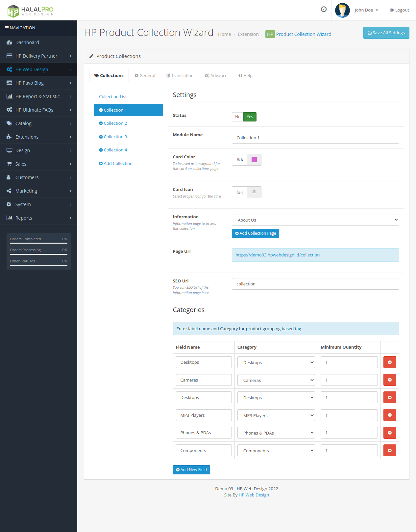Click the clock icon in the header
Screen dimensions: 416x532
(x=324, y=10)
